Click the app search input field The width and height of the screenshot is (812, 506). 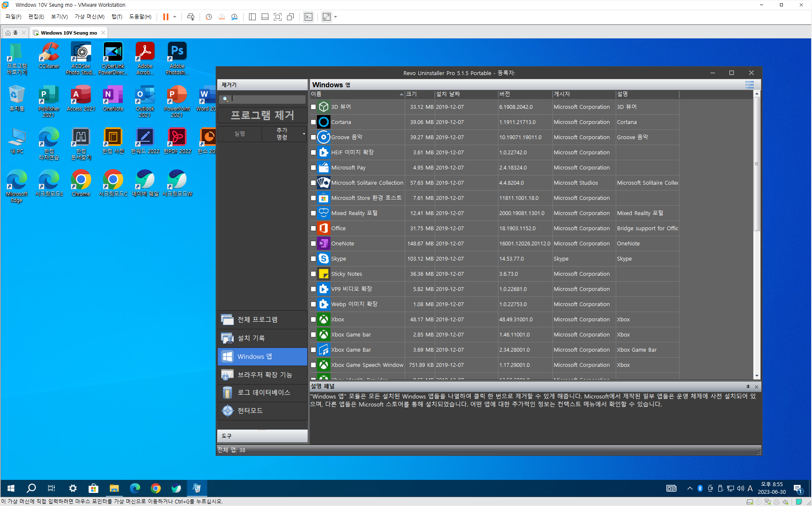tap(268, 99)
